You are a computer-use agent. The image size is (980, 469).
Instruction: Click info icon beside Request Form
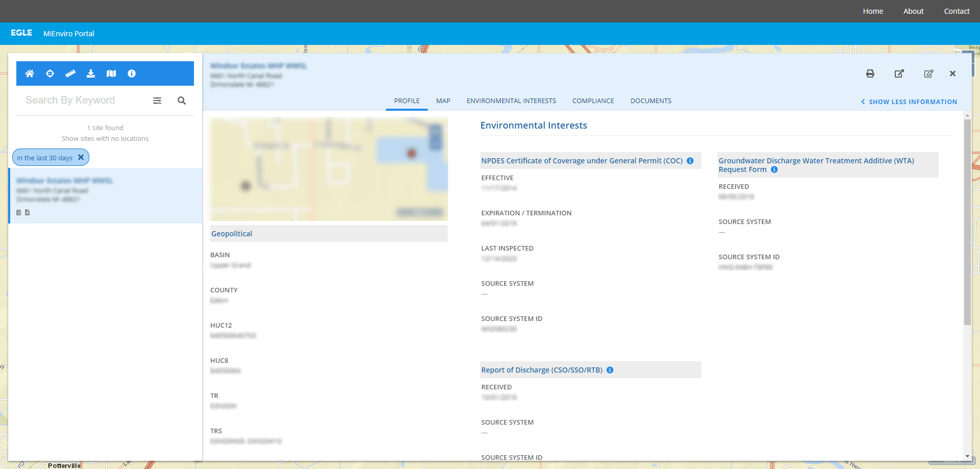[x=774, y=169]
